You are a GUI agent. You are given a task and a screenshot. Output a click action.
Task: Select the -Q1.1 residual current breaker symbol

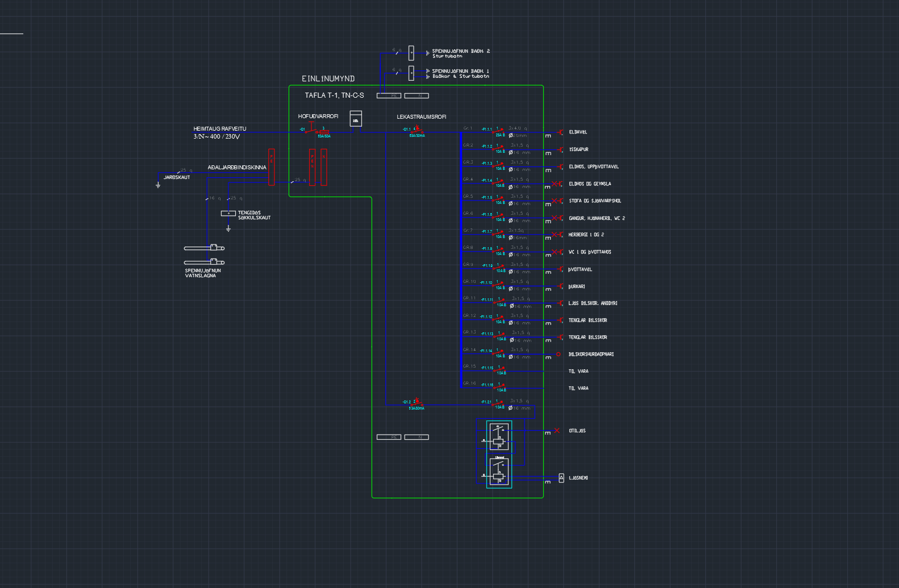coord(417,130)
